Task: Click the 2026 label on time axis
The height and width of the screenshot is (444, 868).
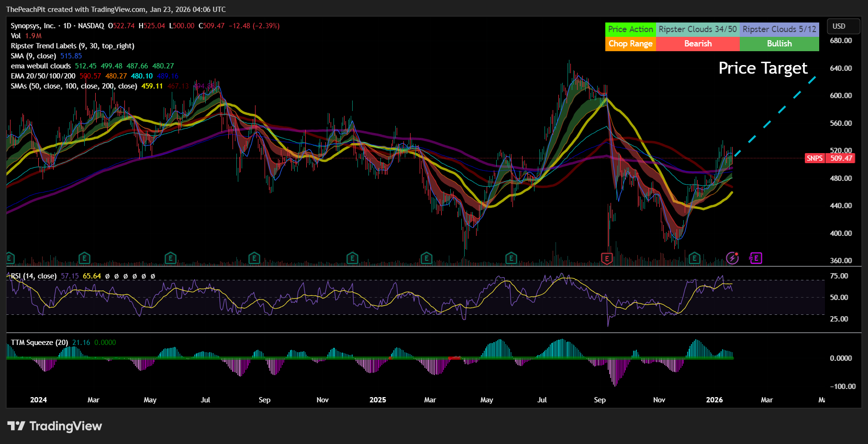Action: pyautogui.click(x=714, y=400)
